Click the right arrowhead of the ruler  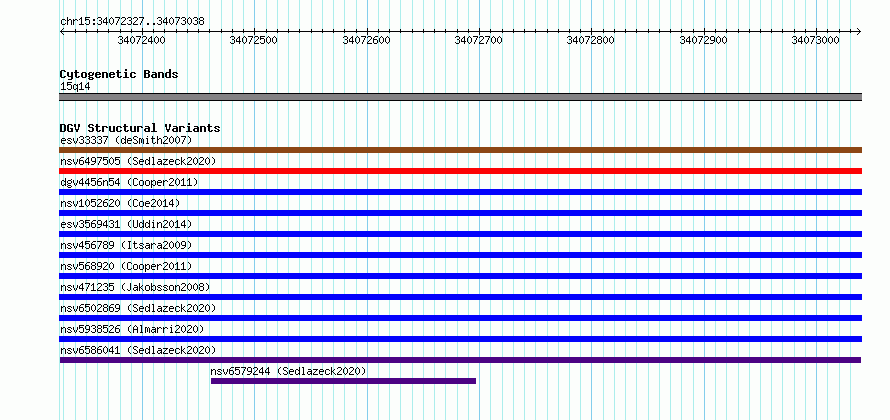pos(859,31)
